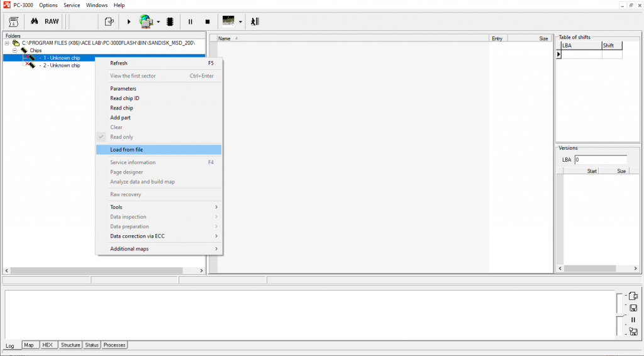Click the new log icon beside the log panel
The width and height of the screenshot is (644, 356).
tap(633, 296)
